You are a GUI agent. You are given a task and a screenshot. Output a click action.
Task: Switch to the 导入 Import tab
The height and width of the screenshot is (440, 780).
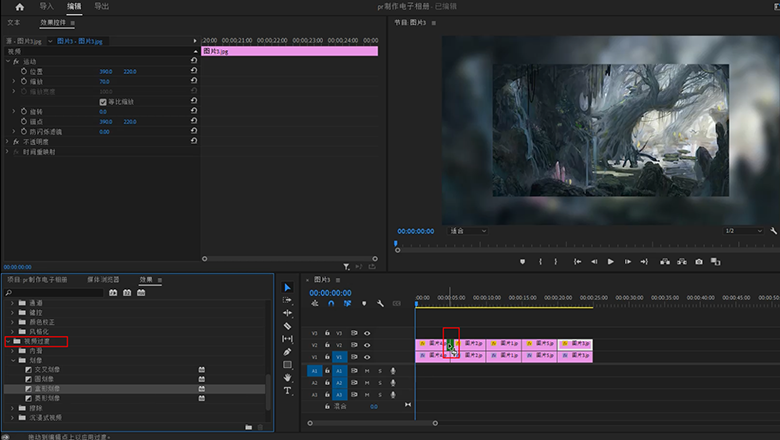(x=46, y=6)
